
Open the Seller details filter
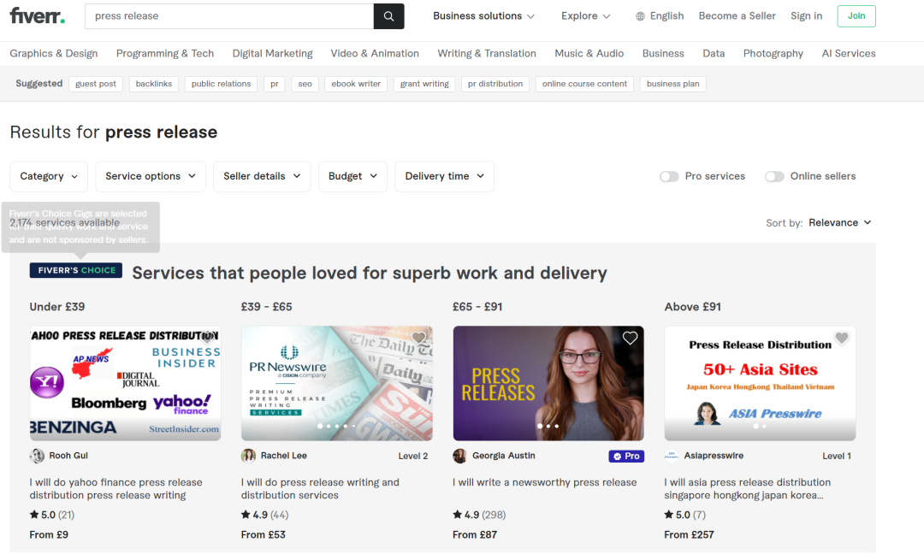click(262, 177)
